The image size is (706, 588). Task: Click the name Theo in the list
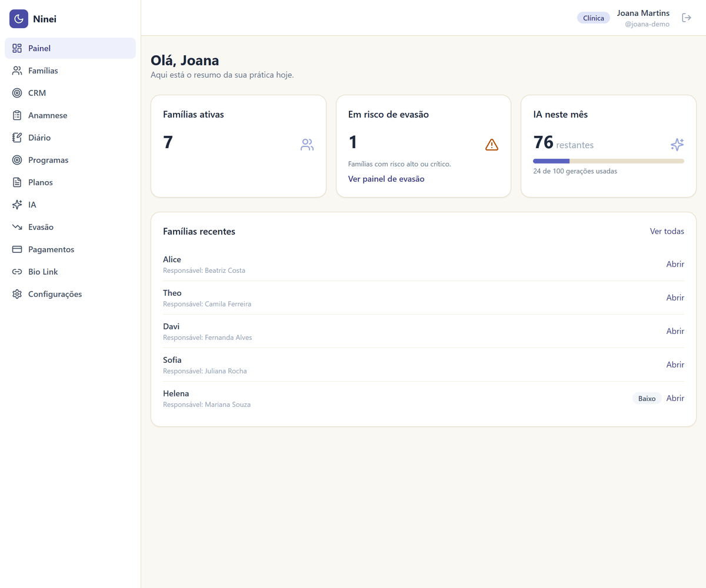pyautogui.click(x=172, y=293)
